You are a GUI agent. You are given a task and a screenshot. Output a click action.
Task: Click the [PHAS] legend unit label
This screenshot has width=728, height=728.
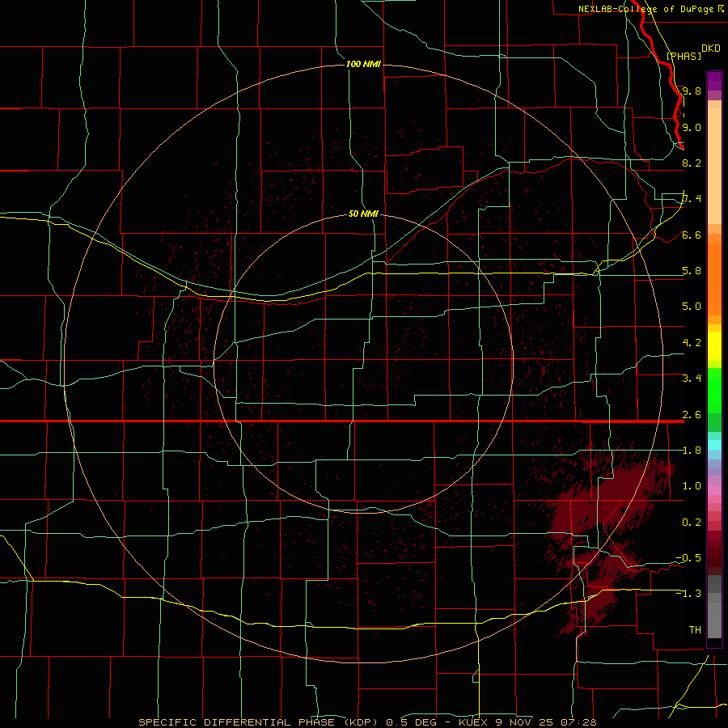684,56
